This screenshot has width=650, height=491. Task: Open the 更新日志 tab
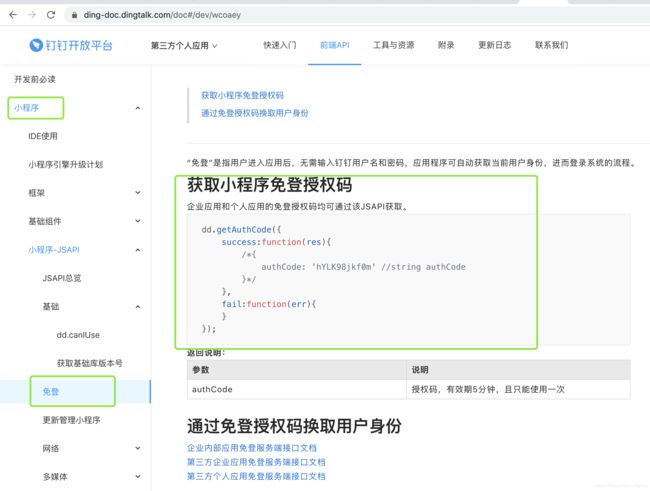pyautogui.click(x=495, y=45)
